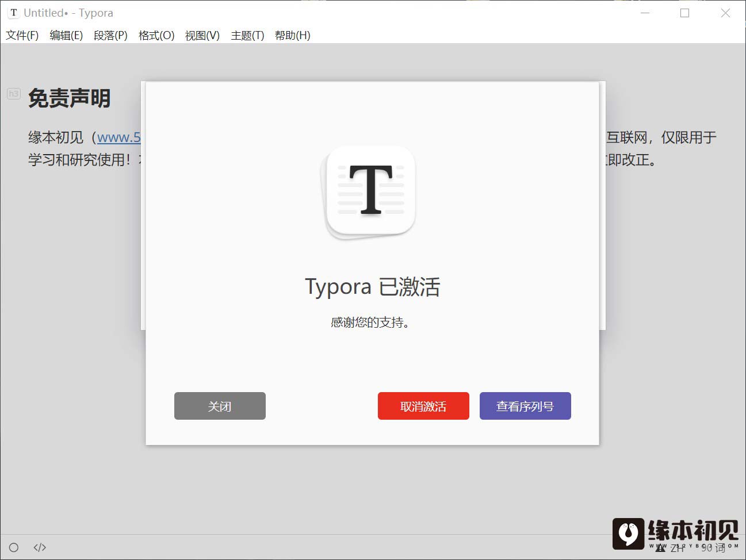The width and height of the screenshot is (746, 560).
Task: Open the 帮助(H) menu
Action: tap(293, 35)
